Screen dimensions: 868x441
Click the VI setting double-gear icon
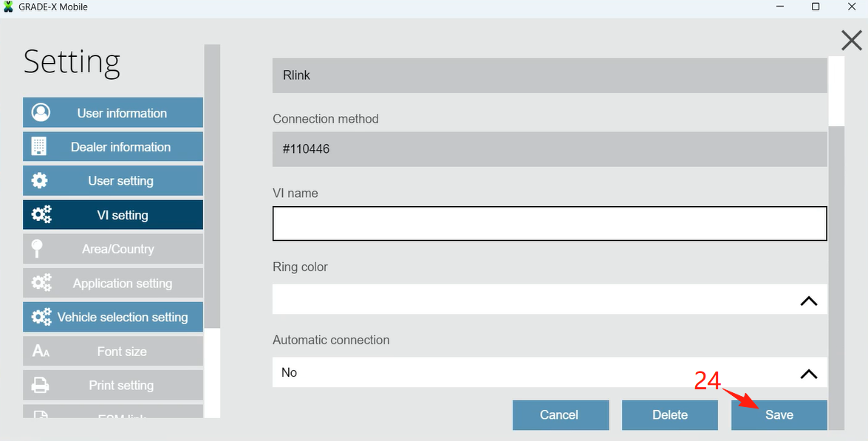pyautogui.click(x=41, y=215)
